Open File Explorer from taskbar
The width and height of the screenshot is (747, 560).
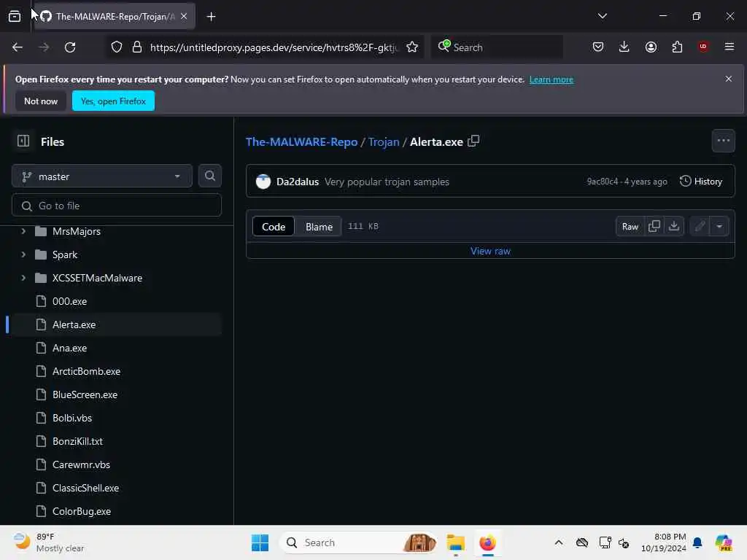tap(455, 542)
